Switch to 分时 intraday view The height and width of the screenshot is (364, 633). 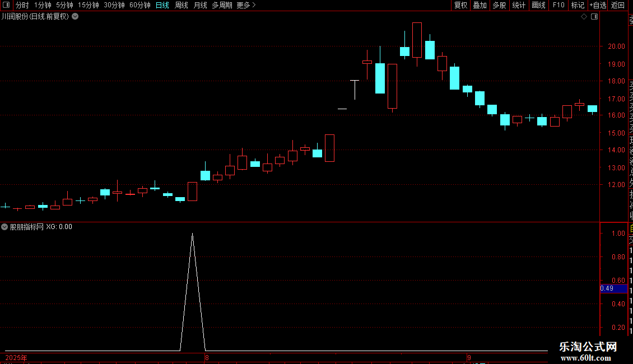[x=22, y=5]
